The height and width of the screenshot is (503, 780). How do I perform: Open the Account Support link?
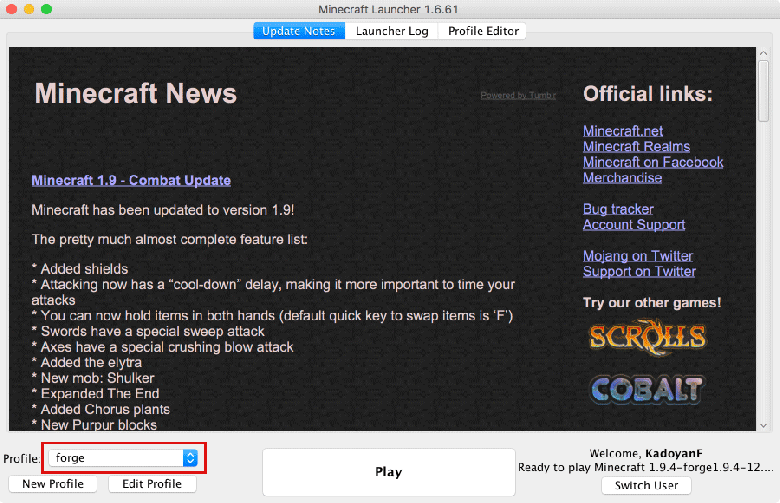634,224
